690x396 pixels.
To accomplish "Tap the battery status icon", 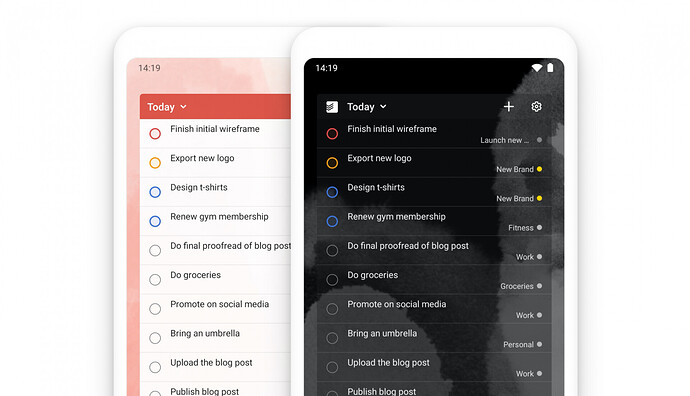I will point(550,67).
